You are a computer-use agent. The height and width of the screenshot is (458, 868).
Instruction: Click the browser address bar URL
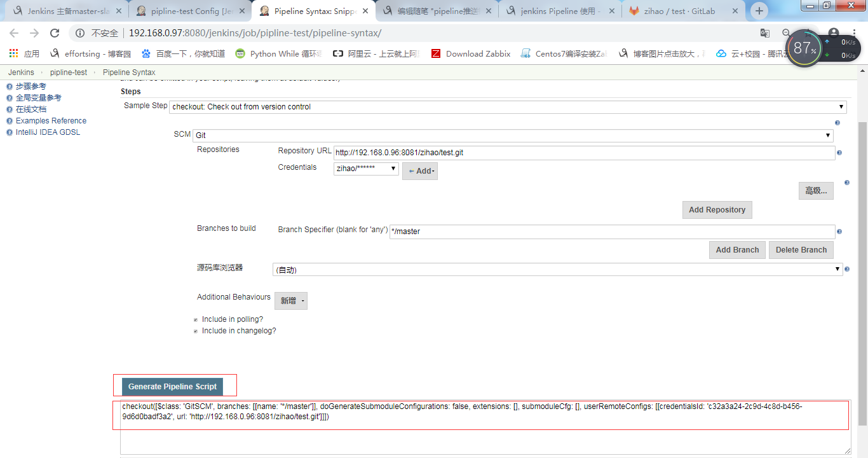pyautogui.click(x=255, y=33)
